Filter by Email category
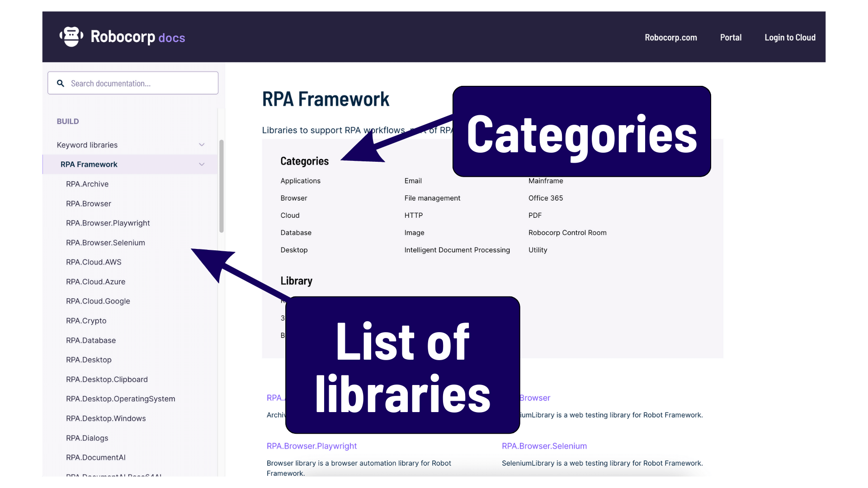Screen dimensions: 868x488 (x=413, y=181)
